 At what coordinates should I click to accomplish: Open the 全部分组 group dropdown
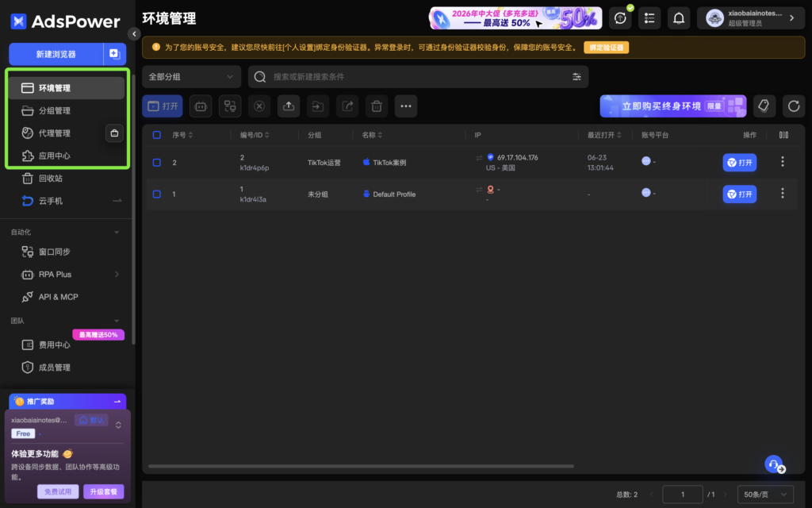click(x=192, y=77)
